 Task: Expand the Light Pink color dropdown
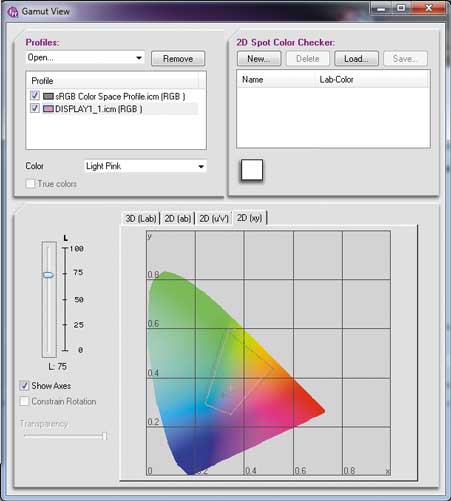146,166
